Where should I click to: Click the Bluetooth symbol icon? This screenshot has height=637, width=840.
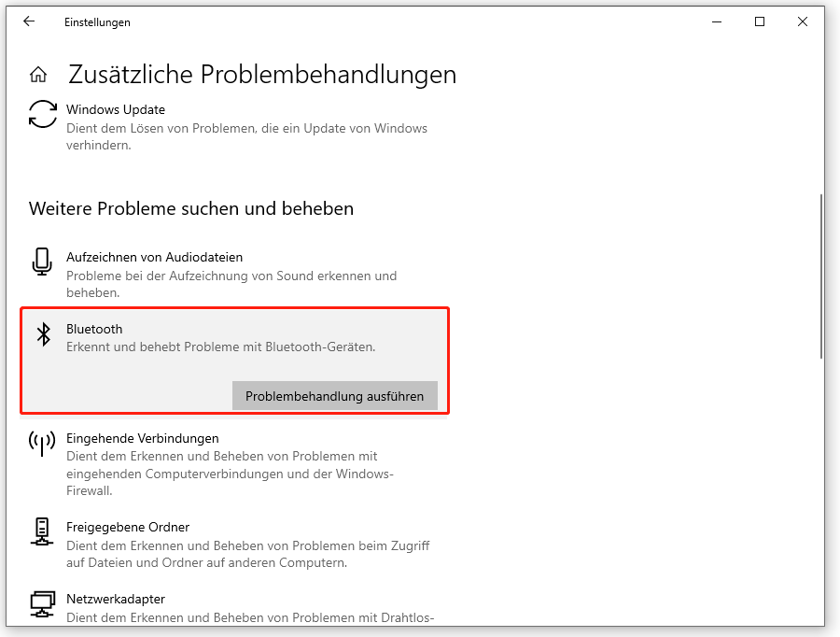point(43,334)
